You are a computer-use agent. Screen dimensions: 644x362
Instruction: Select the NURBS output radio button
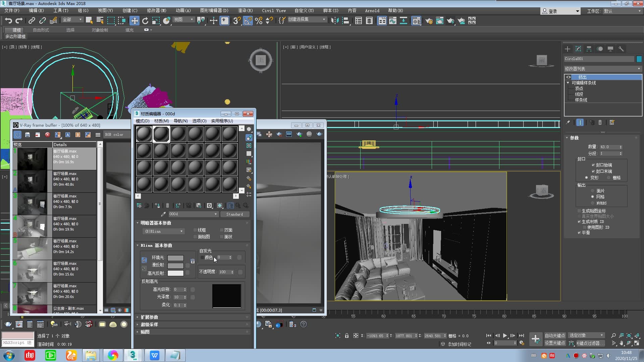tap(593, 203)
